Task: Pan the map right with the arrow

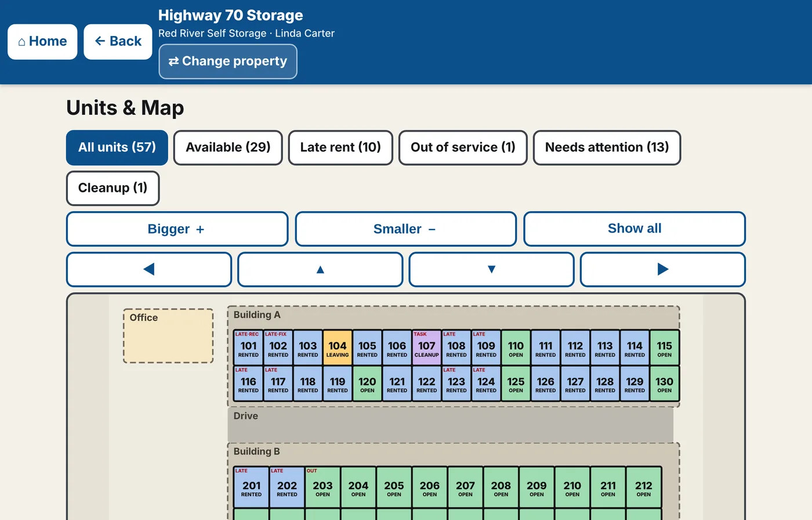Action: coord(663,269)
